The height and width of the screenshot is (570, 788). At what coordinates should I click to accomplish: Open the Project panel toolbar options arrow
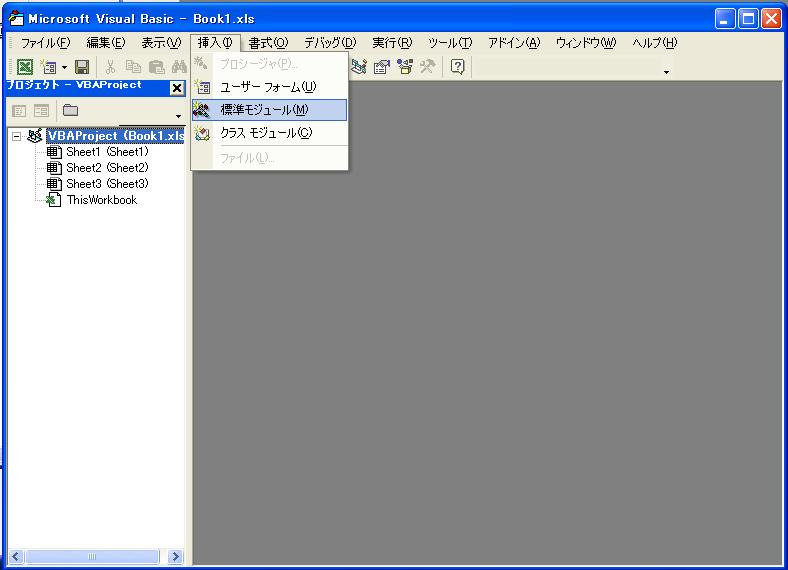(178, 116)
